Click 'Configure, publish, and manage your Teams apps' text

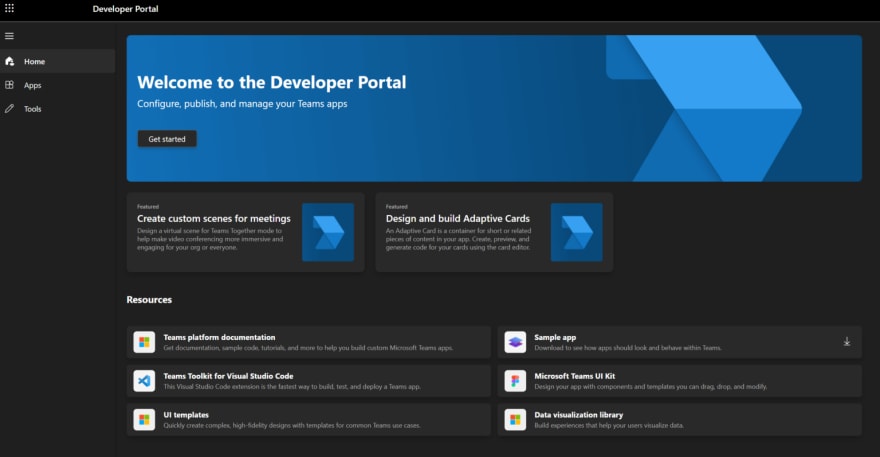pyautogui.click(x=242, y=104)
